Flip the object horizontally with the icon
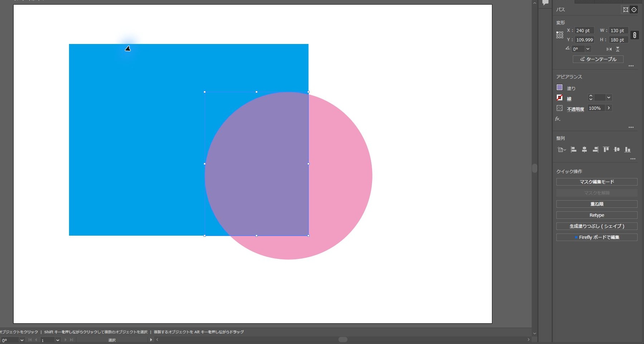The height and width of the screenshot is (344, 644). click(609, 49)
